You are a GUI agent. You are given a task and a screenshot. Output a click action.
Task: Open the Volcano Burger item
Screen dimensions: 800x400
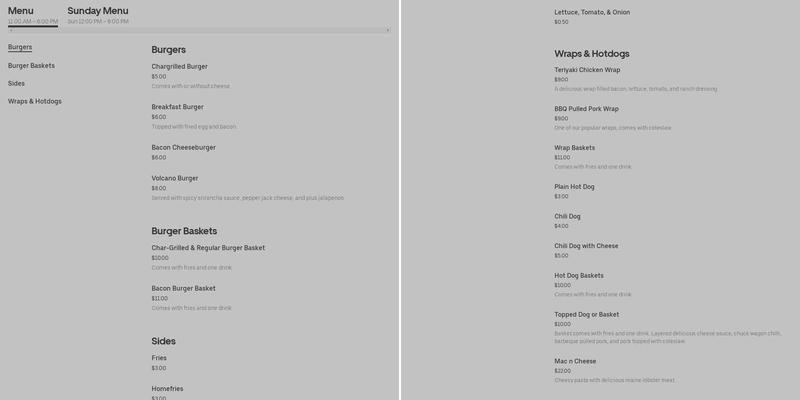175,178
